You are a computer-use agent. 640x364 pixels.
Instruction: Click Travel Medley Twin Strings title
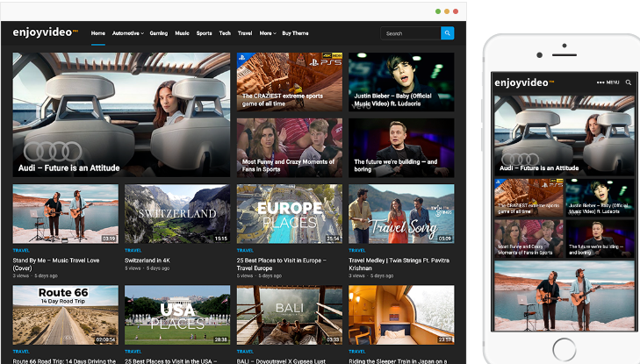(399, 264)
